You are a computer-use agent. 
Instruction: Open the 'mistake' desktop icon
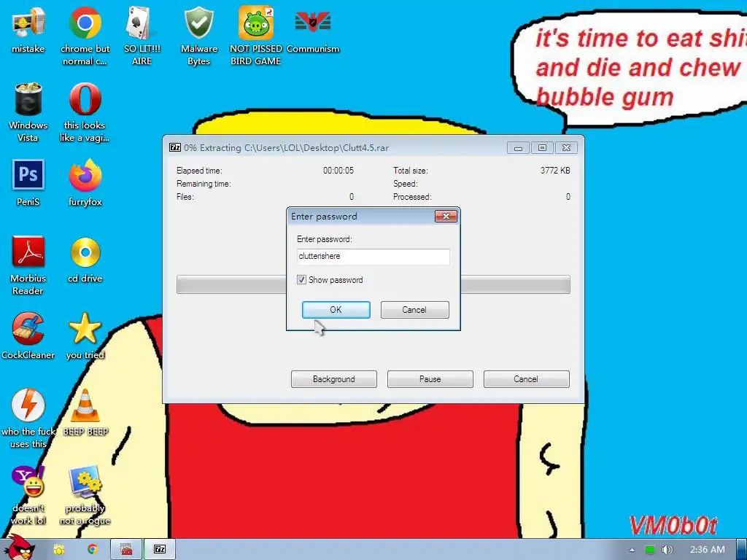(x=28, y=29)
